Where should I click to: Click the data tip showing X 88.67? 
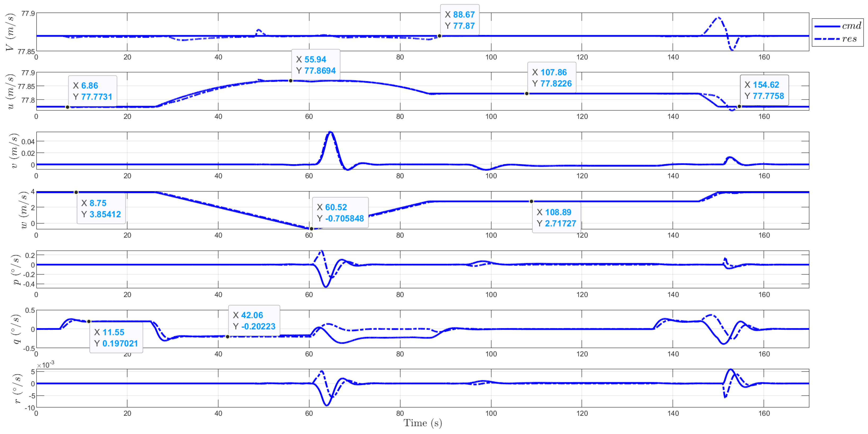point(460,20)
